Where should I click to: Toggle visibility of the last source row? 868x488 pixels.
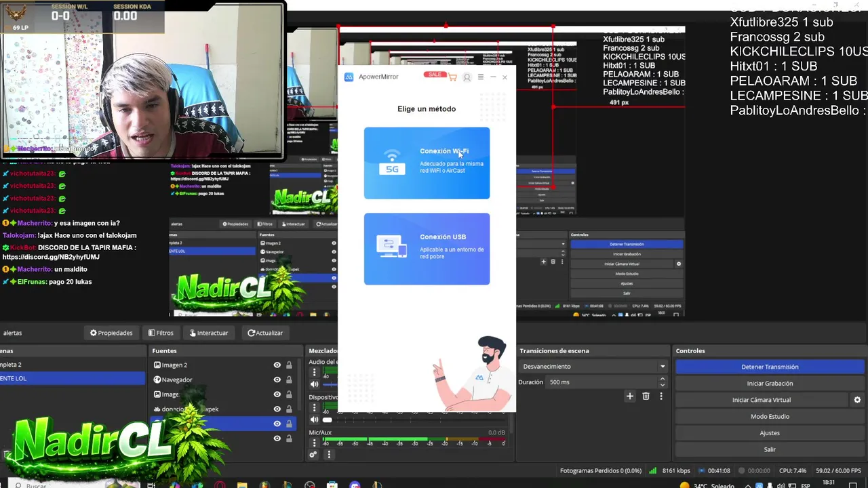pyautogui.click(x=277, y=439)
